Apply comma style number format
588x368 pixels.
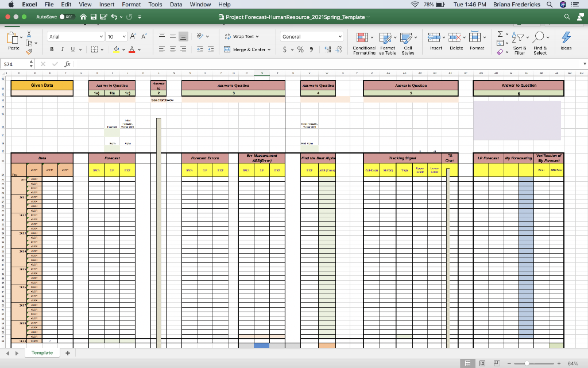point(311,49)
